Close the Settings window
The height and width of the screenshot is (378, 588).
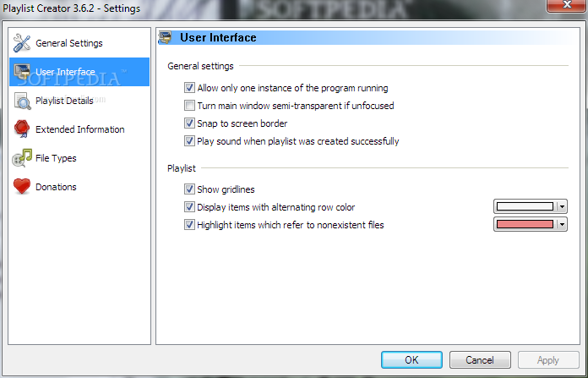(x=567, y=5)
